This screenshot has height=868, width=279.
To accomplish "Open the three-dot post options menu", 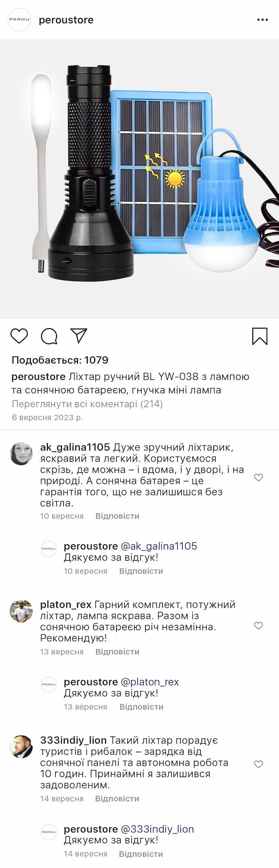I will pos(262,20).
